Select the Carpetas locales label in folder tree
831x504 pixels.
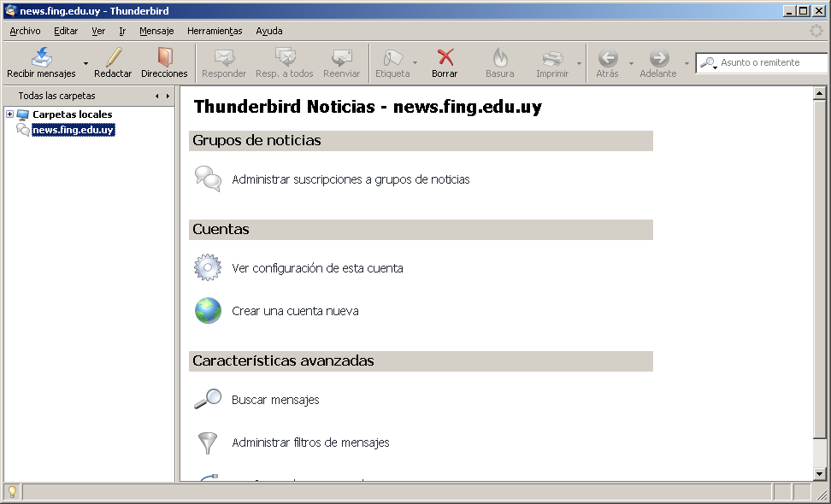72,114
